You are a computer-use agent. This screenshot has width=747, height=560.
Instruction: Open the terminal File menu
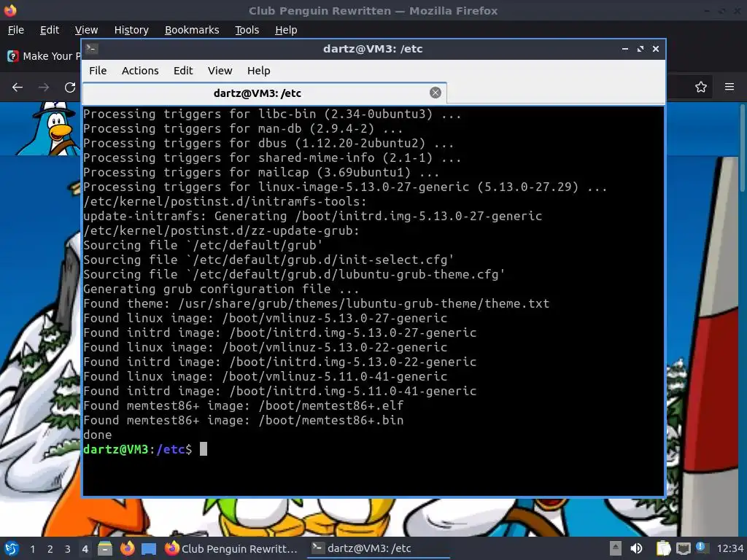coord(98,71)
